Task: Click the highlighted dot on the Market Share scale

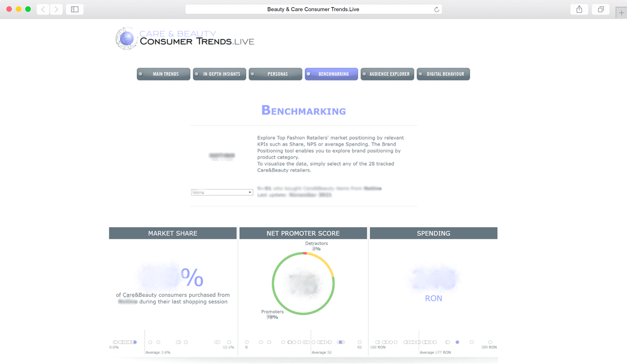Action: pos(135,342)
